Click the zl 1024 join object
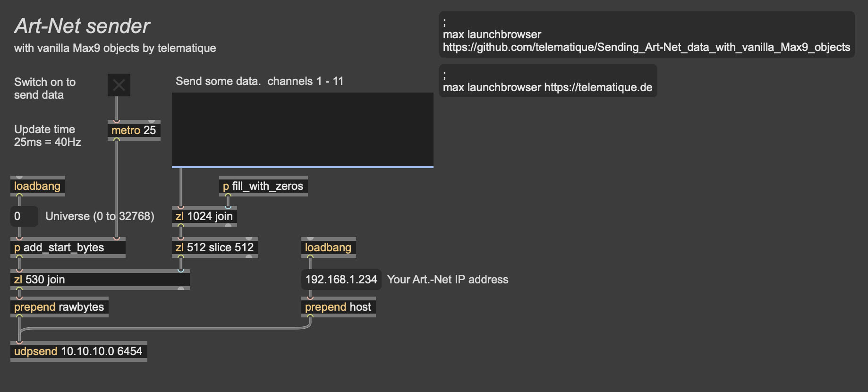Viewport: 868px width, 392px height. [204, 216]
